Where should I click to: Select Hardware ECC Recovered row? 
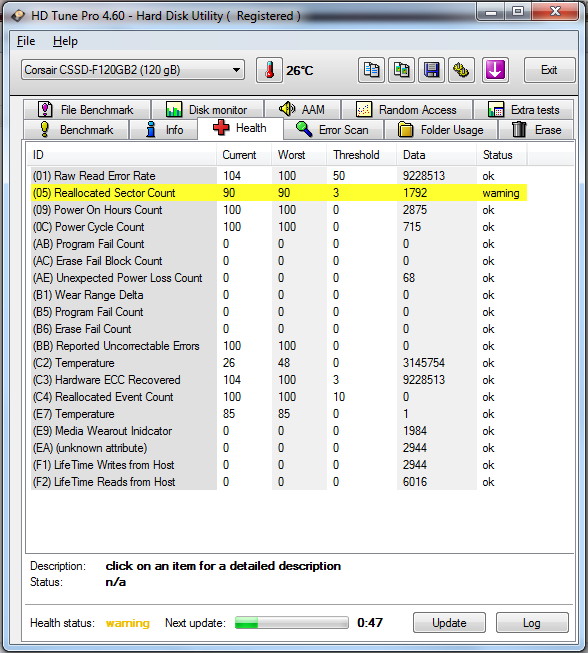279,380
